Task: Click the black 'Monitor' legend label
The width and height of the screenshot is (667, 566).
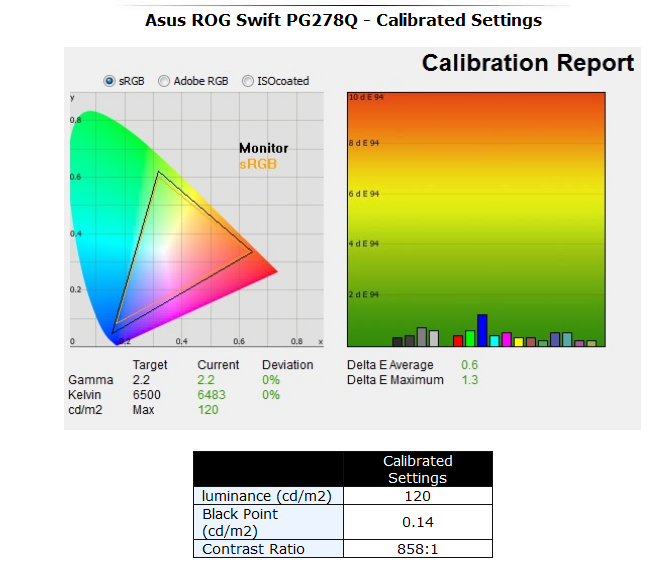Action: 263,148
